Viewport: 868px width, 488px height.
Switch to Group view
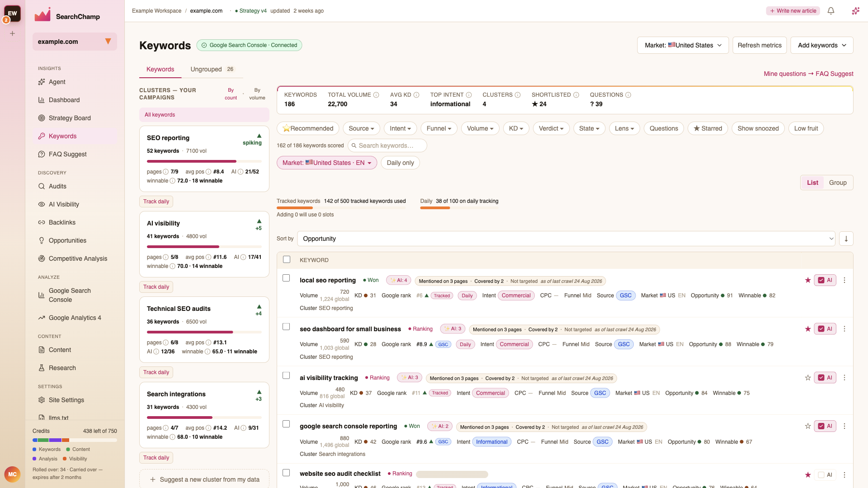(837, 183)
